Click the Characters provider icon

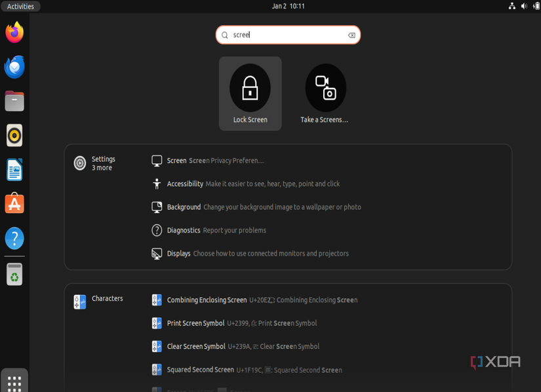point(80,302)
